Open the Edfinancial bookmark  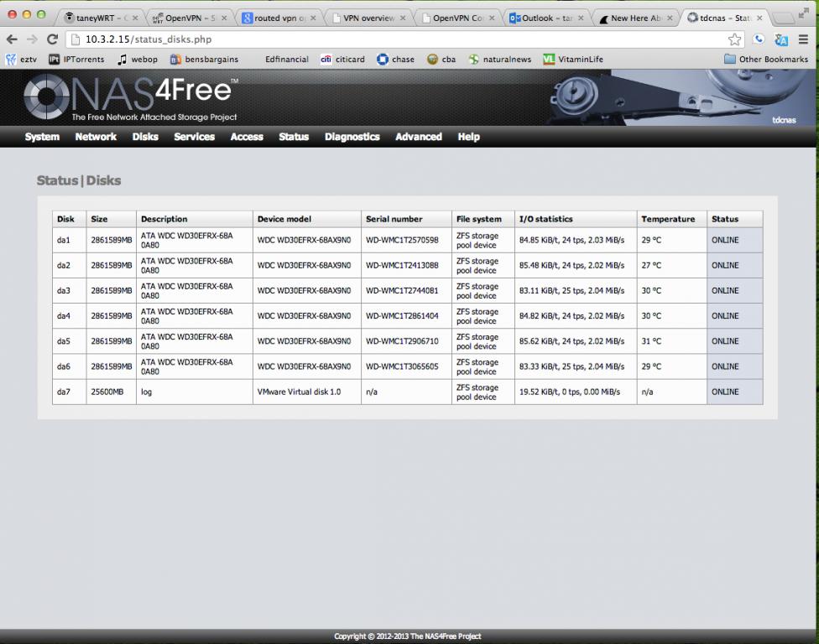pos(286,60)
